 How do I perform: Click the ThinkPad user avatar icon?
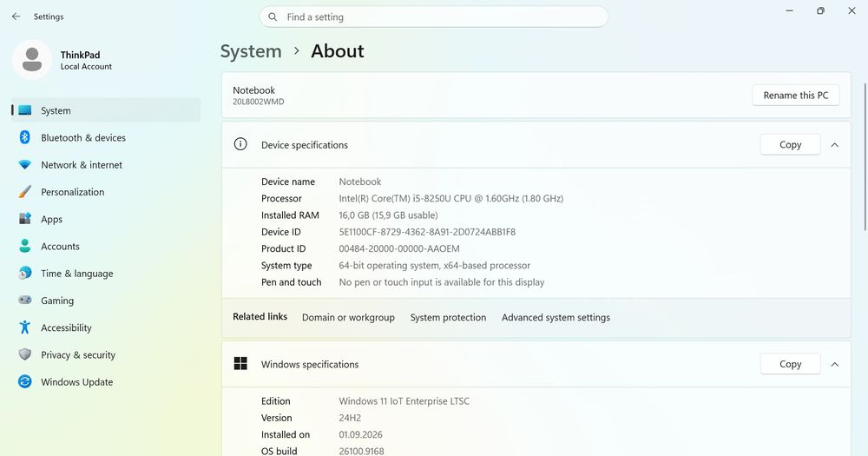pyautogui.click(x=32, y=60)
